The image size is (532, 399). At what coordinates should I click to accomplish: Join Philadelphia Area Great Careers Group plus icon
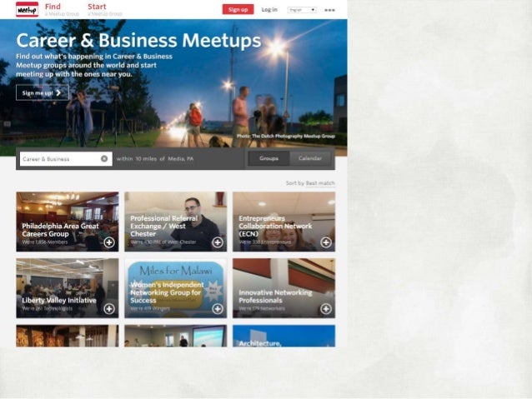tap(109, 242)
